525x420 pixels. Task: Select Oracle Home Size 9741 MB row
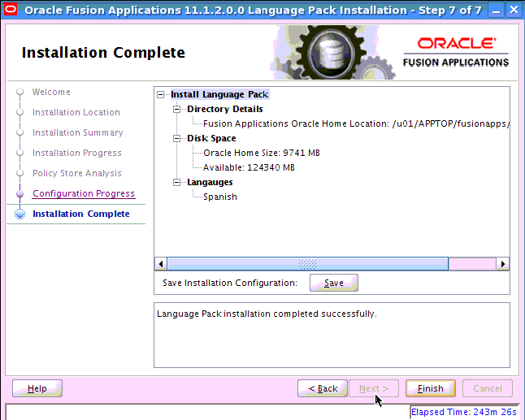tap(262, 153)
